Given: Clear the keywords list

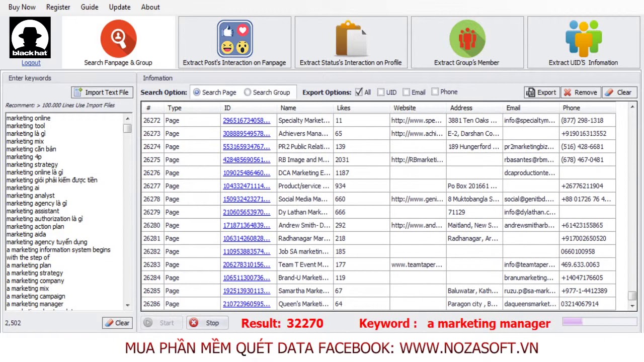Looking at the screenshot, I should [x=117, y=323].
